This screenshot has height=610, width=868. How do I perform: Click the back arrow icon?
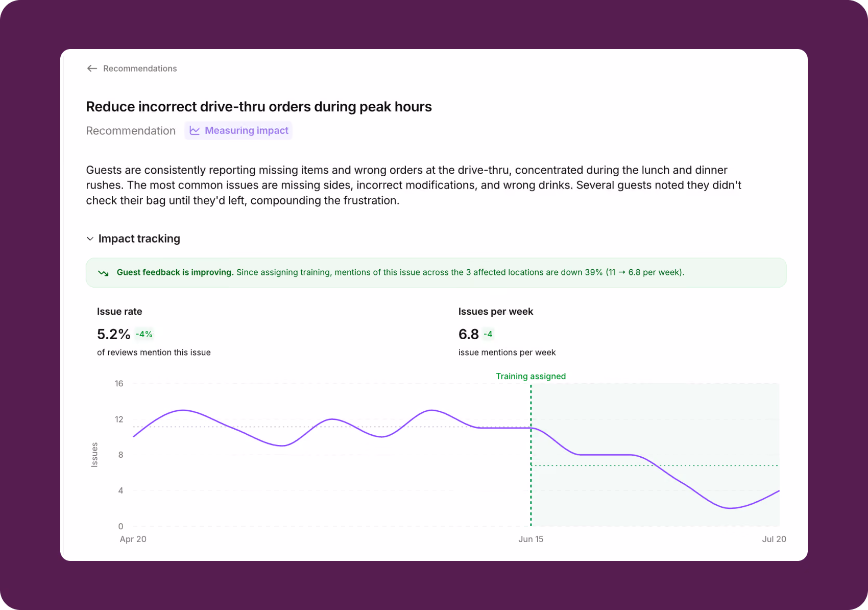[92, 68]
